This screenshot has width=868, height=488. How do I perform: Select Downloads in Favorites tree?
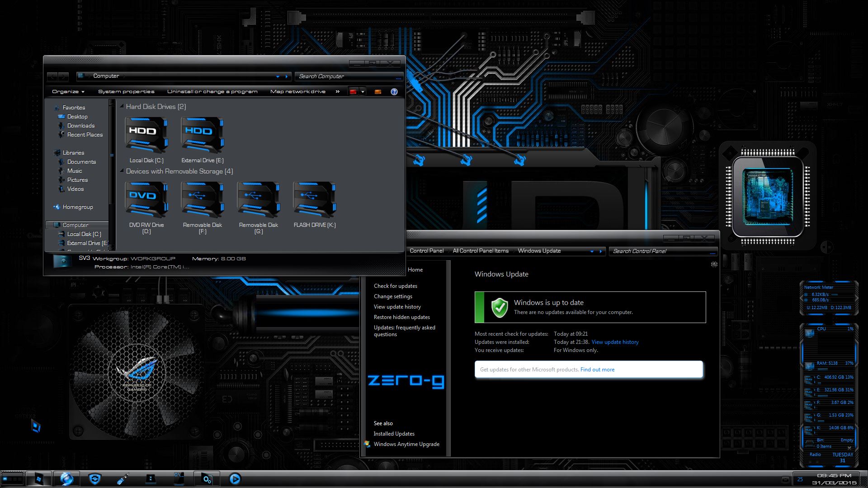80,126
